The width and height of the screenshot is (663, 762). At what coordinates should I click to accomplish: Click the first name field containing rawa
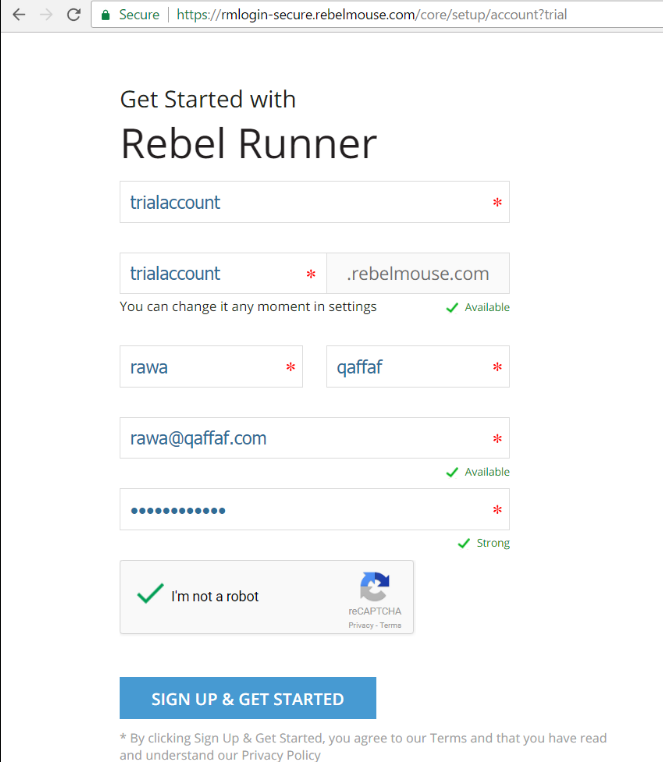pos(200,367)
